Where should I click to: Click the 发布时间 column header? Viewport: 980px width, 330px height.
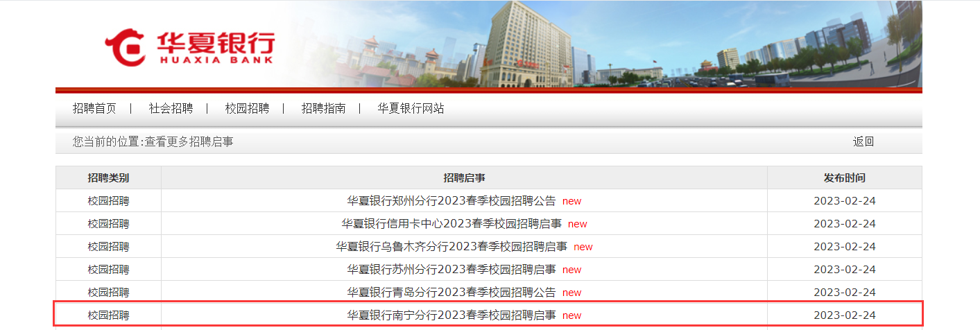(845, 178)
